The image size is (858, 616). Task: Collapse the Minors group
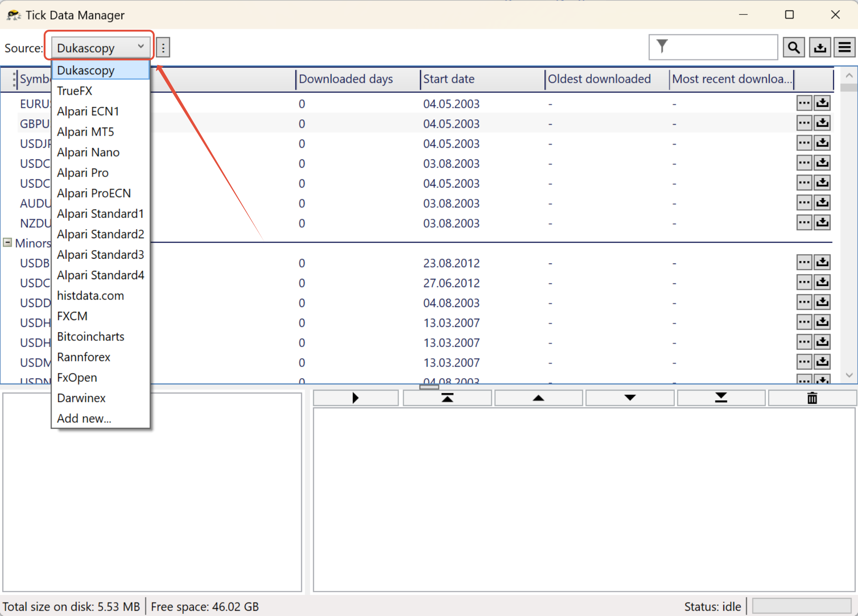click(7, 242)
